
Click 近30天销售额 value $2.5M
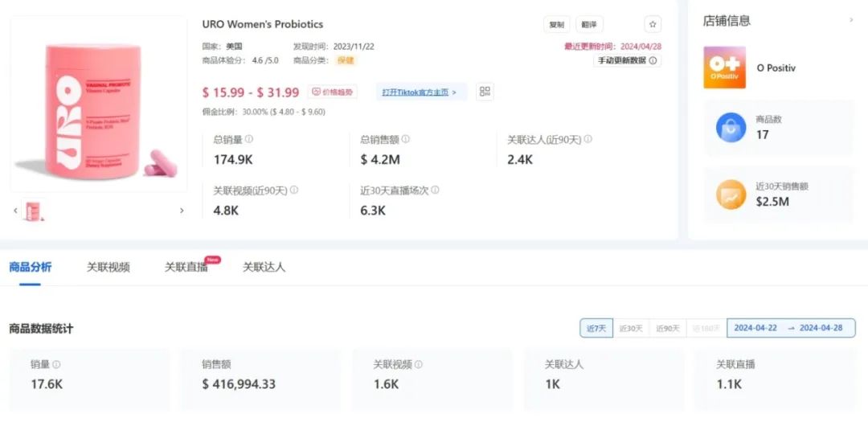pos(772,202)
